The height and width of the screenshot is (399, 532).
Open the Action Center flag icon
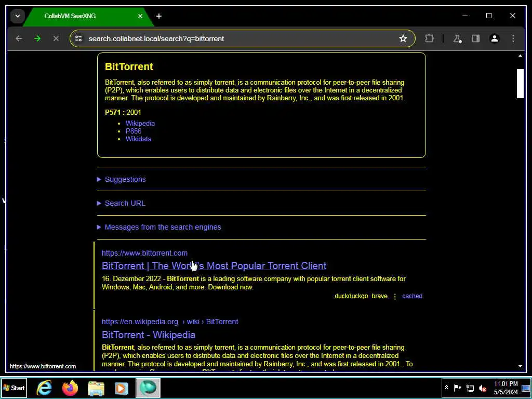tap(457, 388)
